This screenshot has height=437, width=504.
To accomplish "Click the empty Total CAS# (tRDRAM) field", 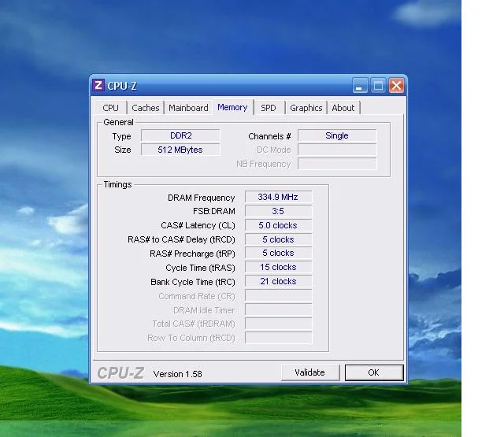I will pyautogui.click(x=278, y=324).
